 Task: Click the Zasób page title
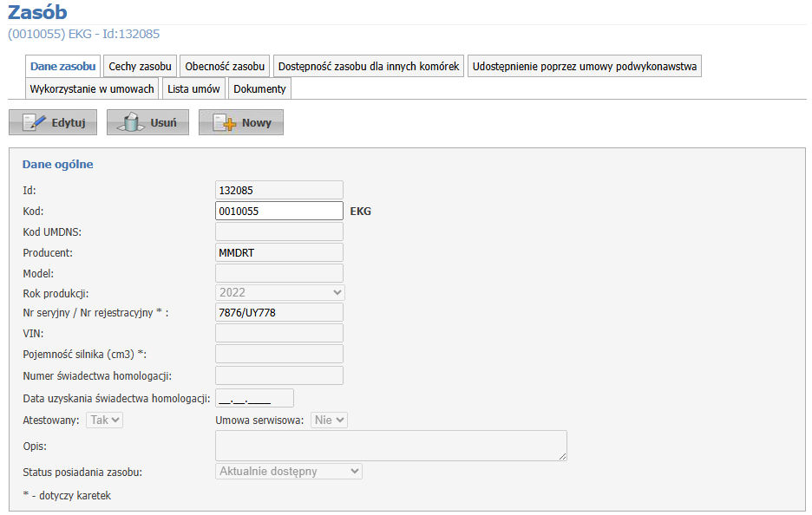coord(37,12)
